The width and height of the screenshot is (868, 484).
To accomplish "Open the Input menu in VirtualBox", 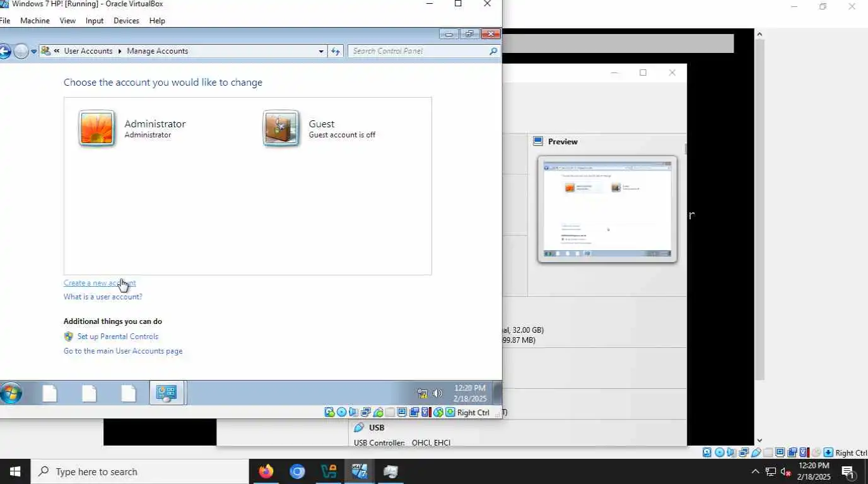I will pos(95,21).
